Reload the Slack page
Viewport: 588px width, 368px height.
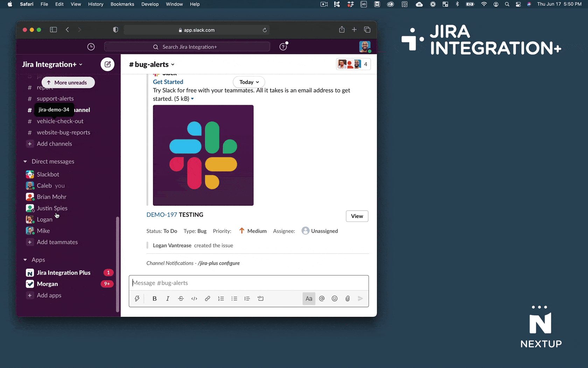point(265,30)
